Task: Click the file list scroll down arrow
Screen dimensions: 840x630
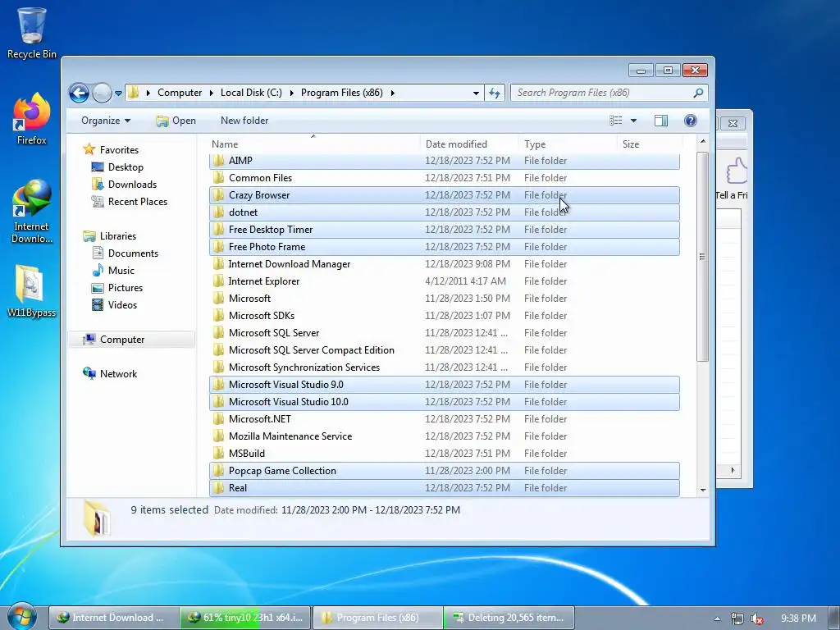Action: click(703, 490)
